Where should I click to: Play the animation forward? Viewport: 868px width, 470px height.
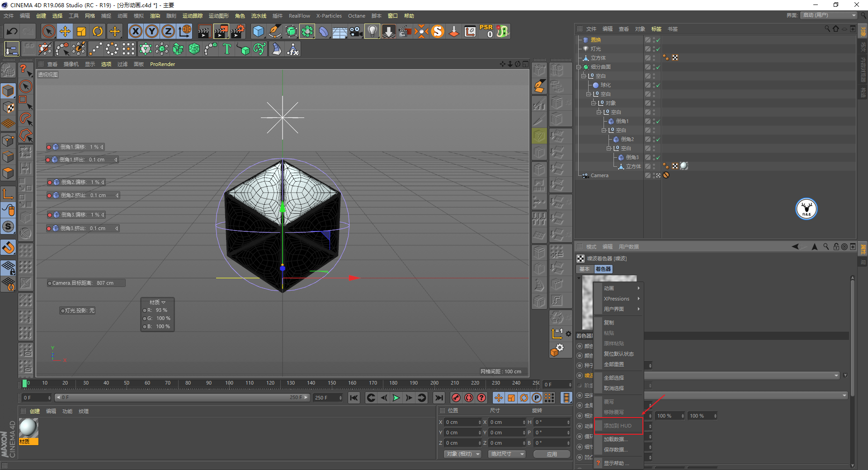(x=396, y=398)
